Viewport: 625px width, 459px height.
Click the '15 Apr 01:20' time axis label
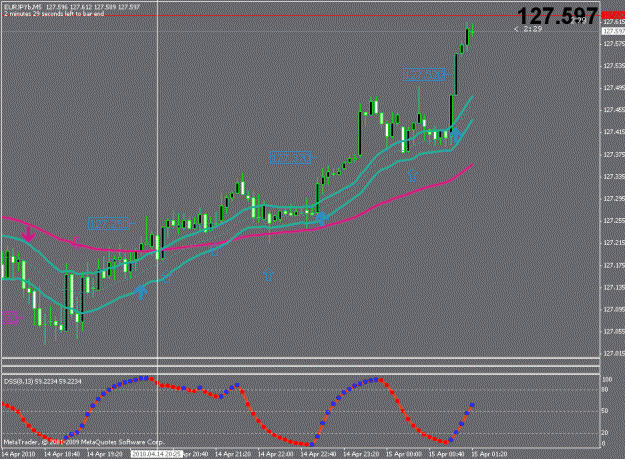click(x=489, y=454)
